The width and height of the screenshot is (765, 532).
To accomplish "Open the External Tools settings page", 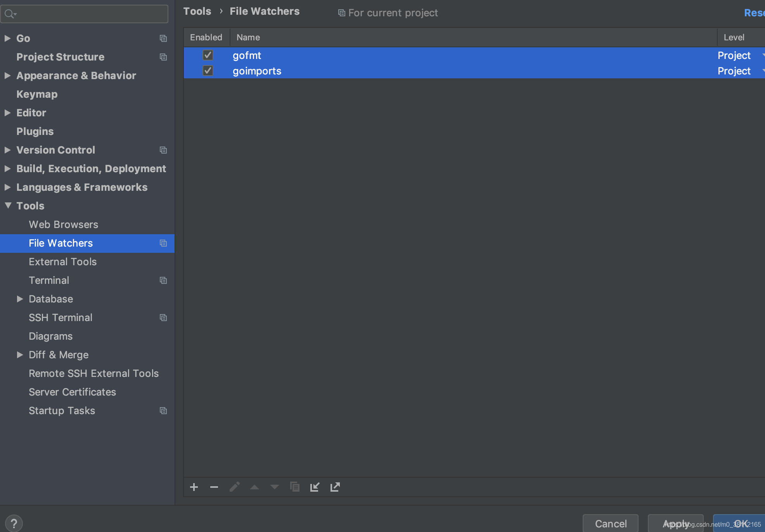I will click(62, 262).
